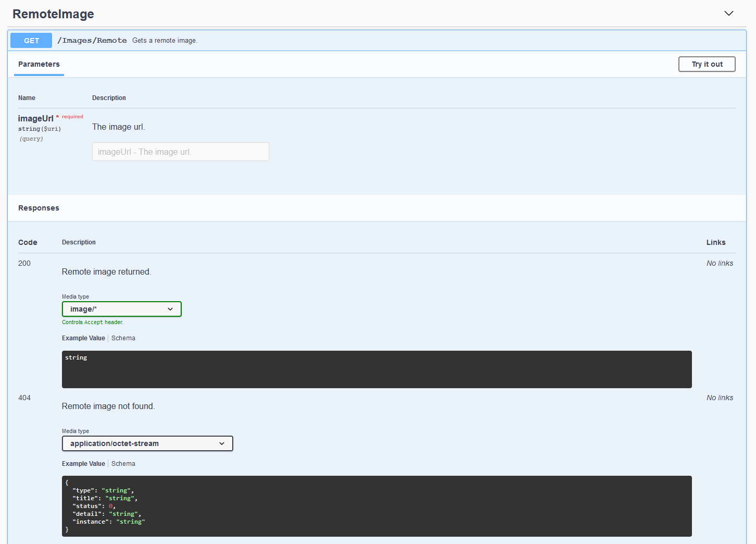Collapse the RemoteImage section using the chevron

pyautogui.click(x=728, y=14)
